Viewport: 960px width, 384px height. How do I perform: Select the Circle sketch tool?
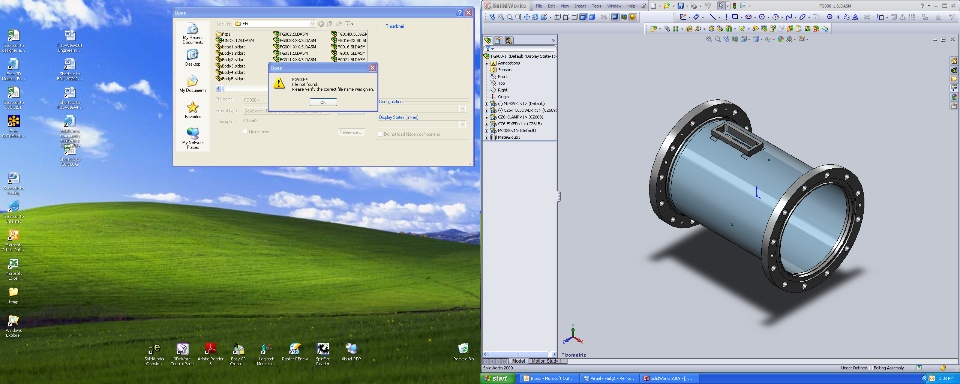pos(762,17)
